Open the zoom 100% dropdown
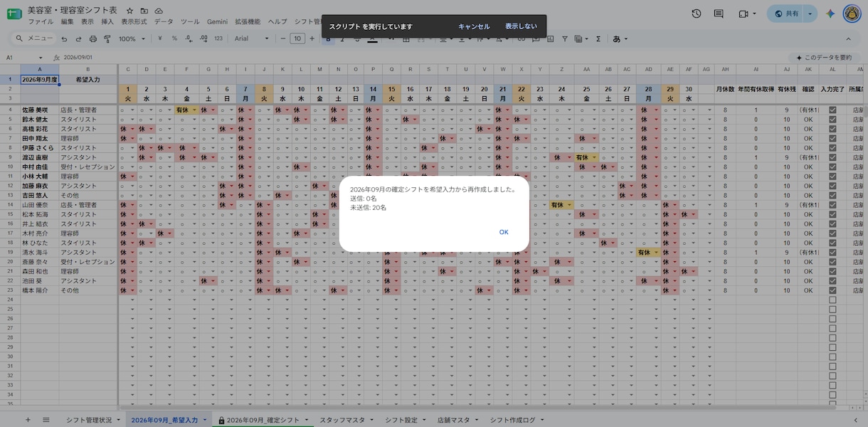Image resolution: width=868 pixels, height=427 pixels. coord(132,38)
